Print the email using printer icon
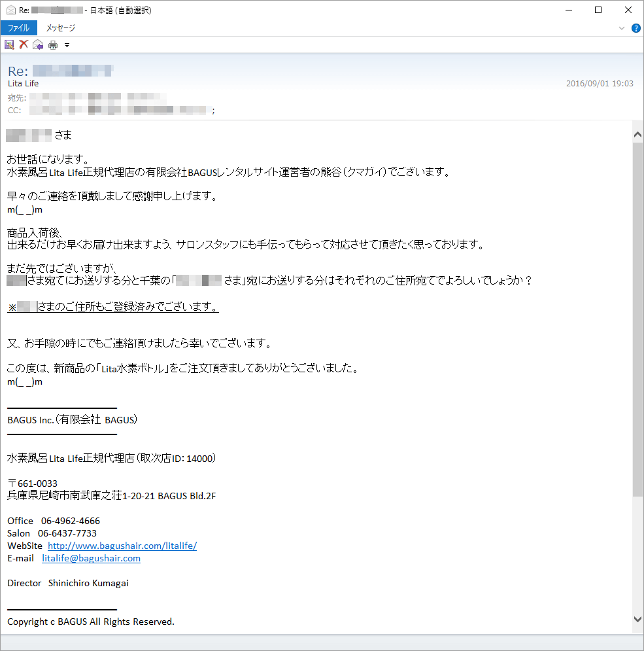The image size is (644, 651). click(x=53, y=45)
